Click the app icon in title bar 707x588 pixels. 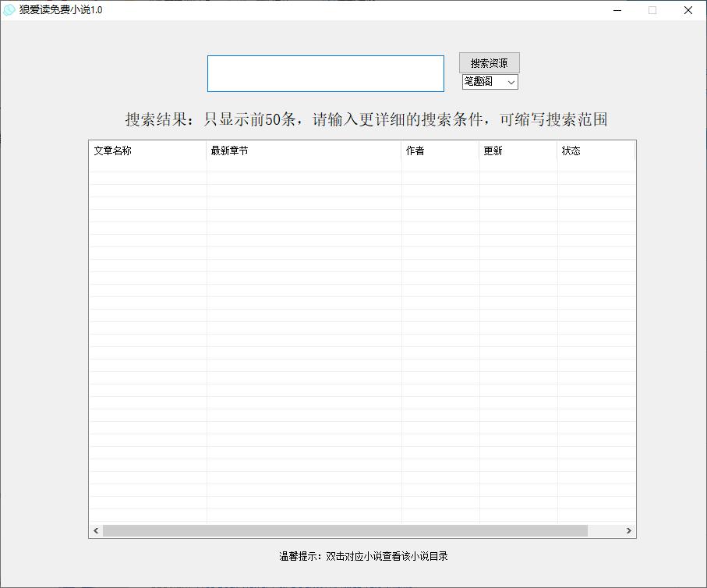point(9,10)
